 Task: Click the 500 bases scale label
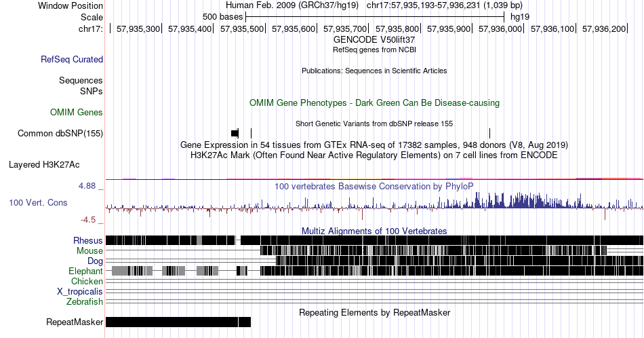[x=222, y=17]
